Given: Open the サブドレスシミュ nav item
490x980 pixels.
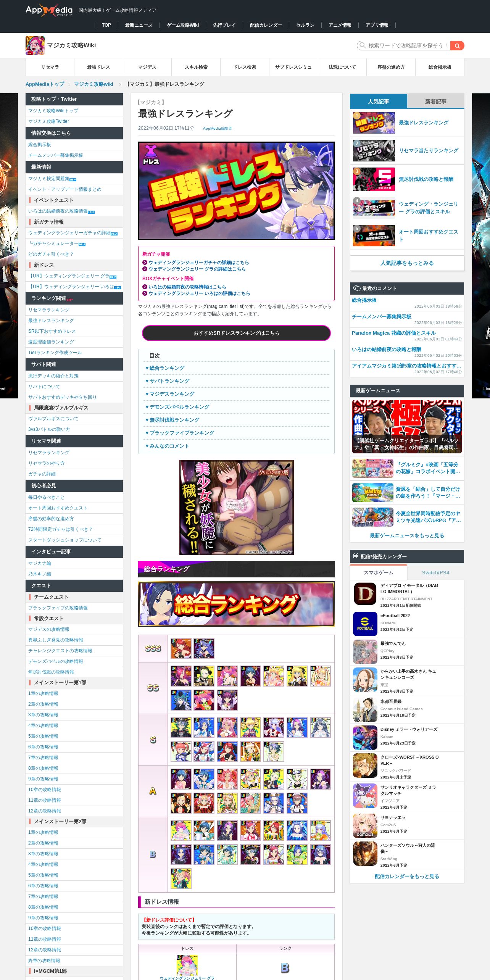Looking at the screenshot, I should click(x=293, y=67).
